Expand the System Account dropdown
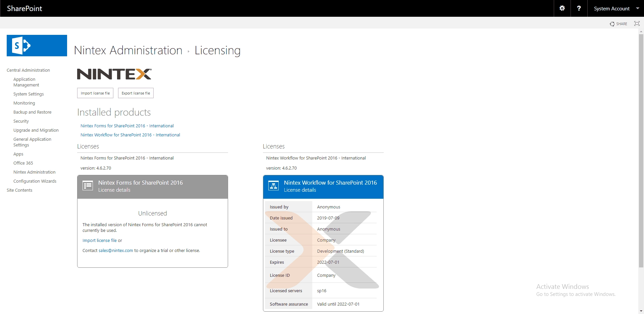Screen dimensions: 644x314 click(637, 8)
